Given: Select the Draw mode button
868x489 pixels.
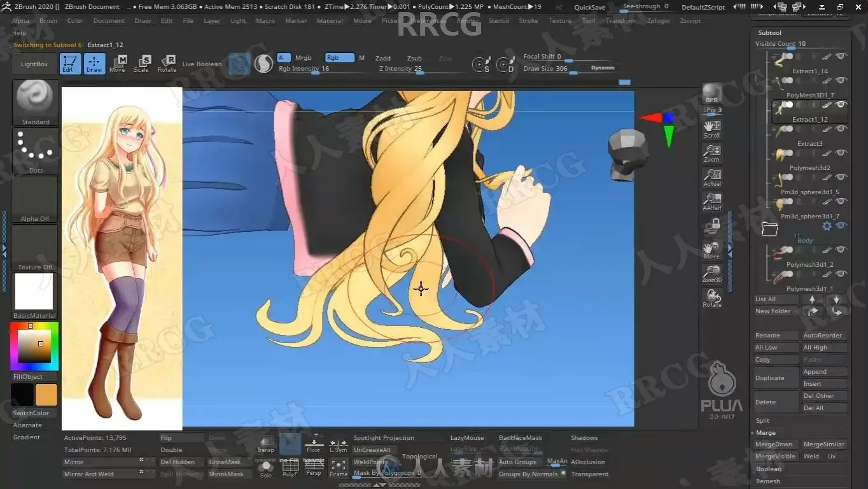Looking at the screenshot, I should (x=94, y=64).
